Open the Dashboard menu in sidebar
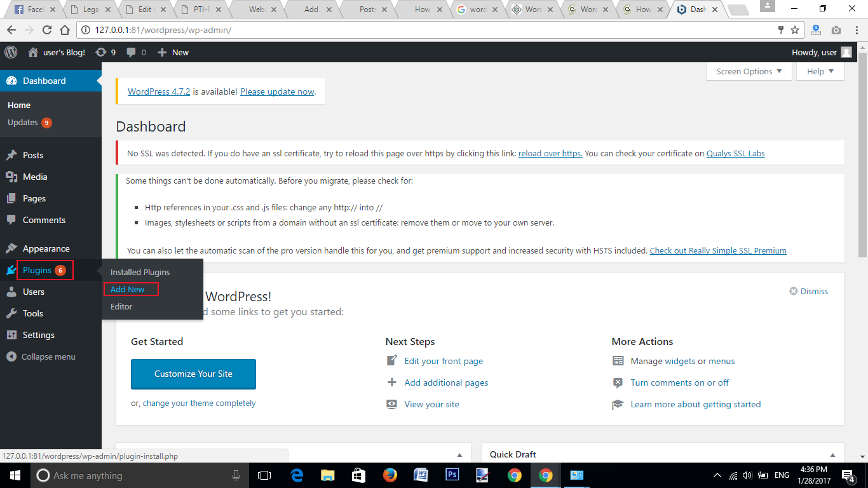 pos(51,81)
